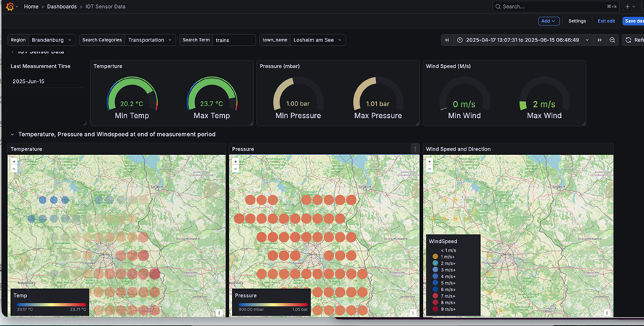Image resolution: width=644 pixels, height=326 pixels.
Task: Click Temperature map attribution info icon
Action: (x=219, y=313)
